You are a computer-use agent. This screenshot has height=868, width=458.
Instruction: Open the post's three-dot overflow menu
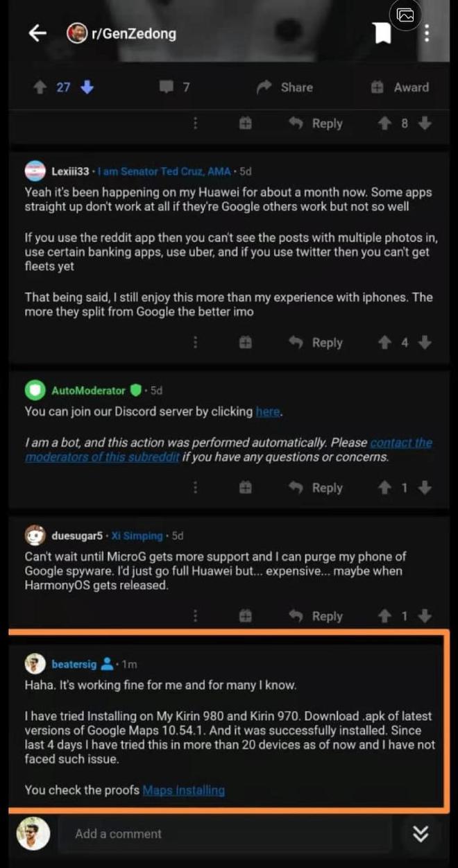point(426,33)
